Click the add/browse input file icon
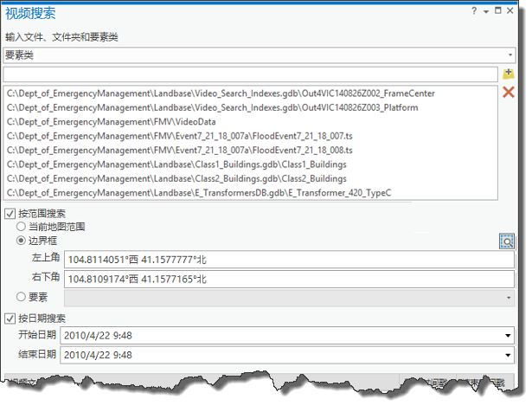 pos(509,74)
